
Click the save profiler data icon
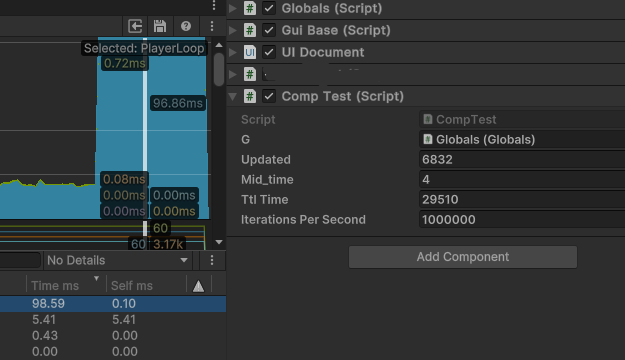click(160, 26)
